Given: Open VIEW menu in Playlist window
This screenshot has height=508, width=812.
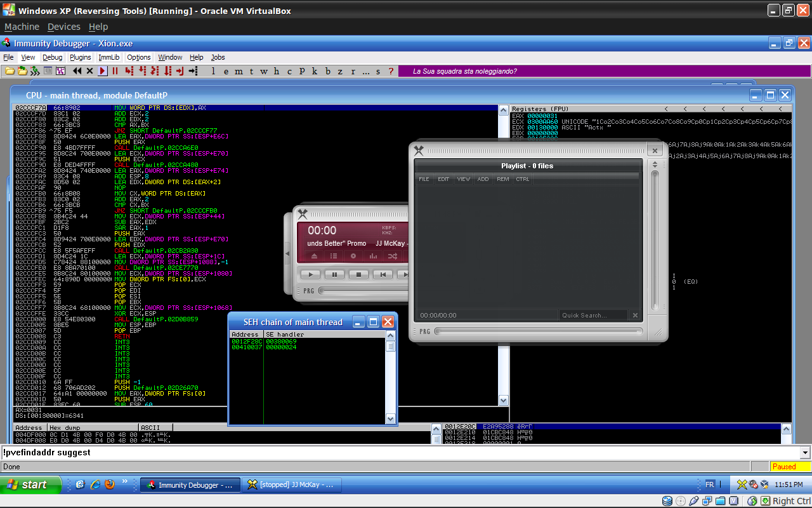Looking at the screenshot, I should [x=464, y=179].
